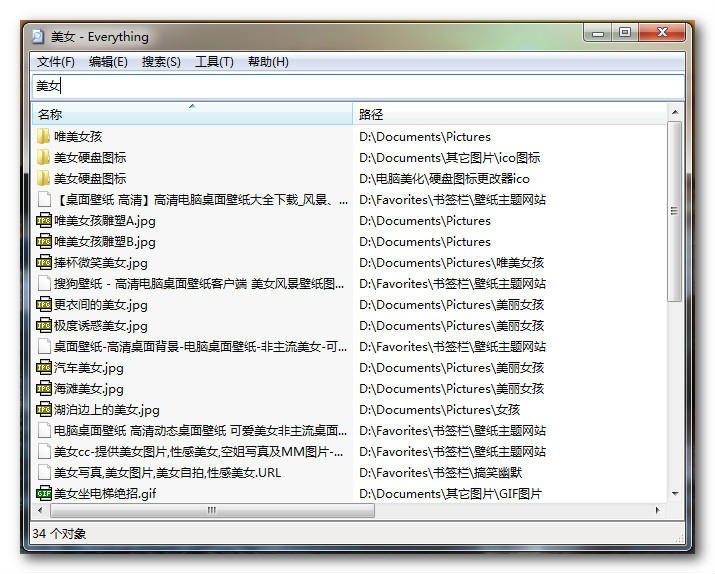Click JPG icon of 捧杯微笑美女.jpg
The width and height of the screenshot is (715, 574).
44,262
